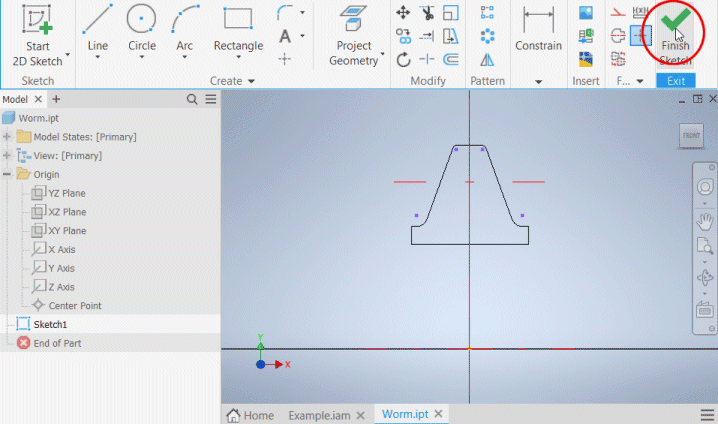Switch to Example.iam document tab
This screenshot has width=718, height=424.
(319, 415)
